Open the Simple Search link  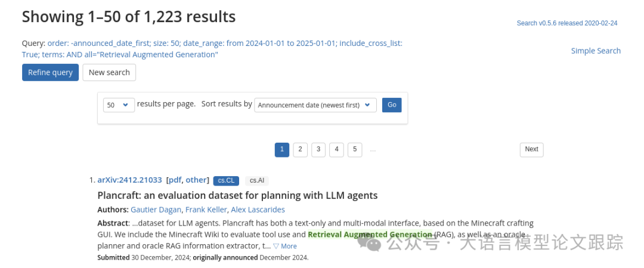point(596,51)
